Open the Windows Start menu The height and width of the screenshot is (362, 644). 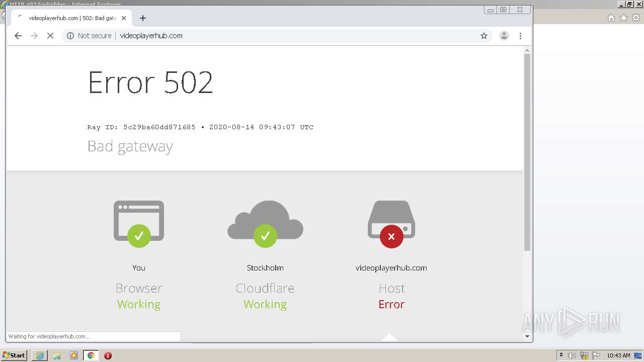click(x=14, y=355)
